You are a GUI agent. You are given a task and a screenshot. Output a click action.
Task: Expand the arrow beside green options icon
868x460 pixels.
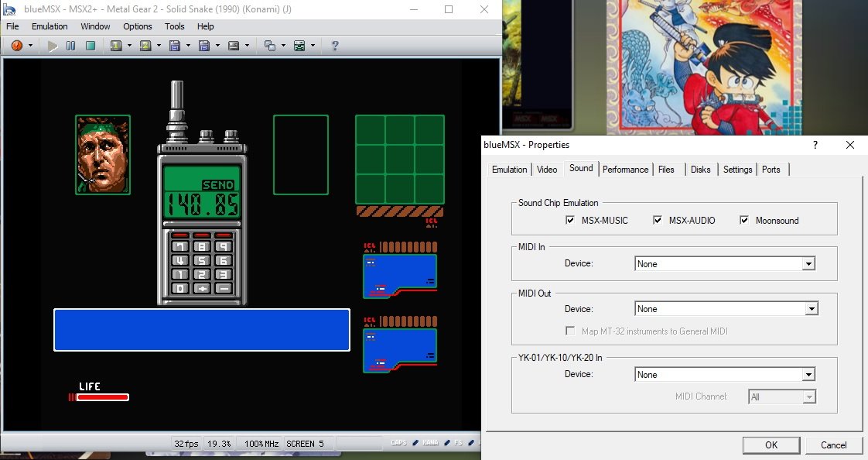coord(313,46)
